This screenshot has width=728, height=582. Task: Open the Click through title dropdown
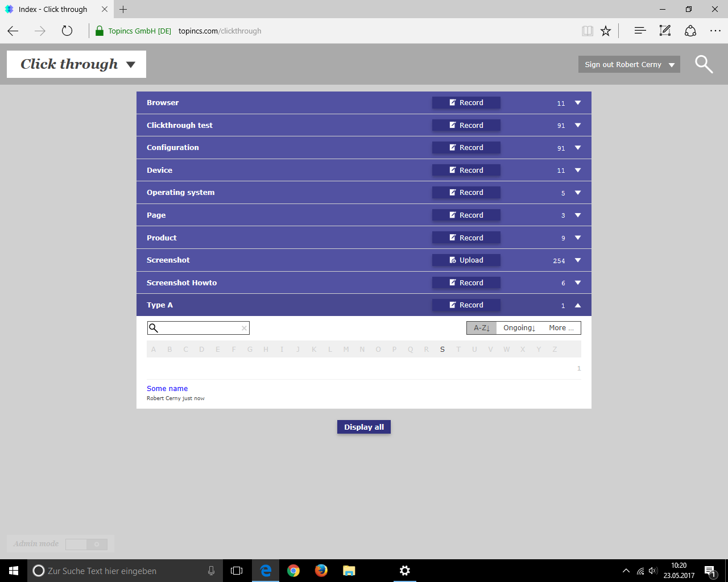[x=130, y=64]
